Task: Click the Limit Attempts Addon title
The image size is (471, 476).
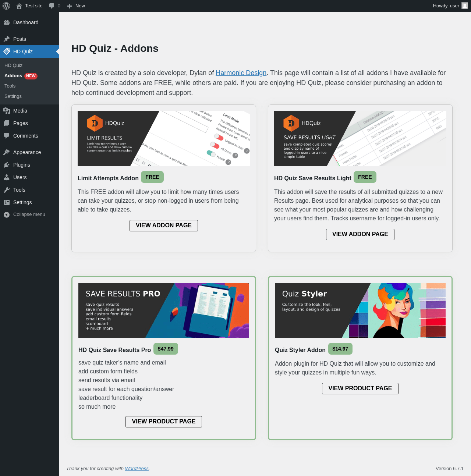Action: [108, 178]
